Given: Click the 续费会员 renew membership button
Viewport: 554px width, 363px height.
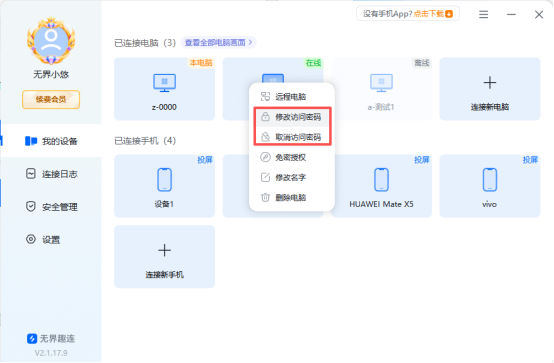Looking at the screenshot, I should (51, 99).
